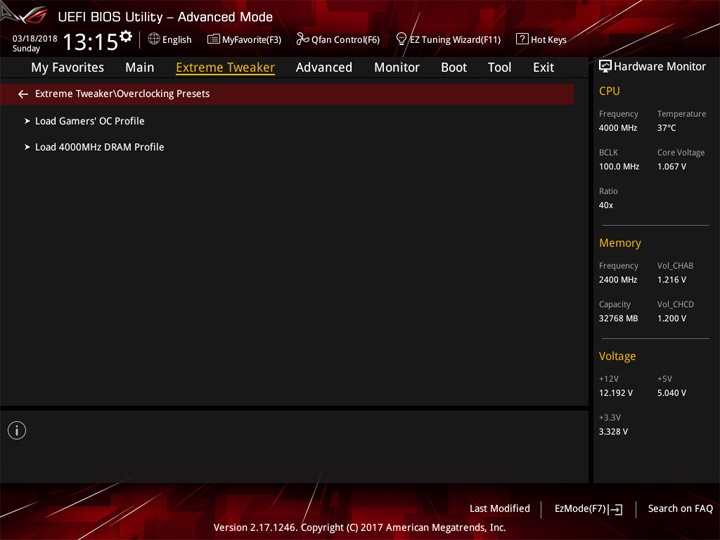Click the UEFI BIOS Utility title
This screenshot has height=540, width=720.
(x=165, y=17)
